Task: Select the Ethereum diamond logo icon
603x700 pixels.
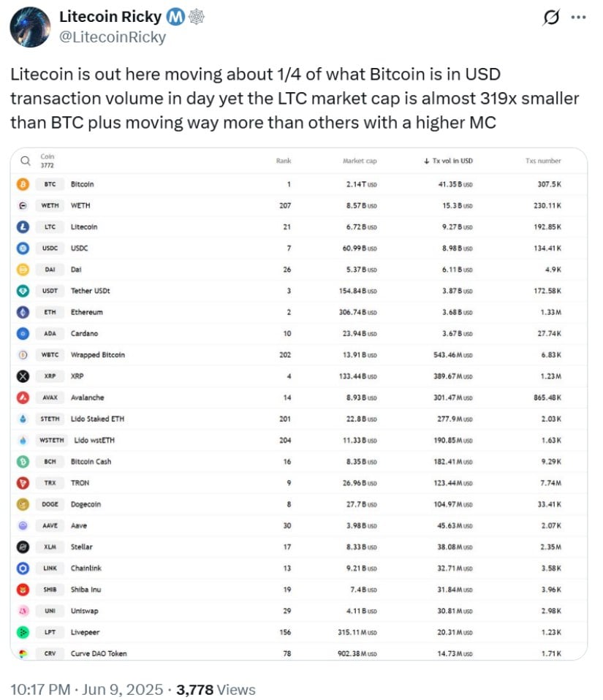Action: coord(23,312)
